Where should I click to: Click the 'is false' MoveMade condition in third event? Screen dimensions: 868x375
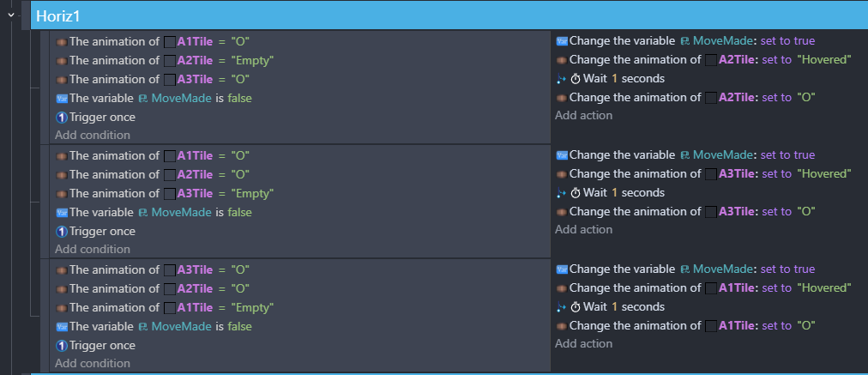(154, 327)
